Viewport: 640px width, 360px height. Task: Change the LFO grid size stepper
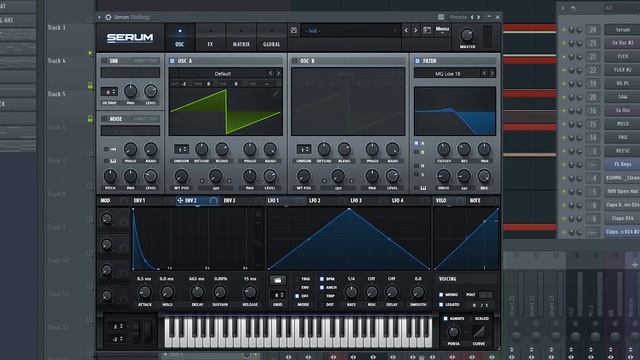click(278, 295)
